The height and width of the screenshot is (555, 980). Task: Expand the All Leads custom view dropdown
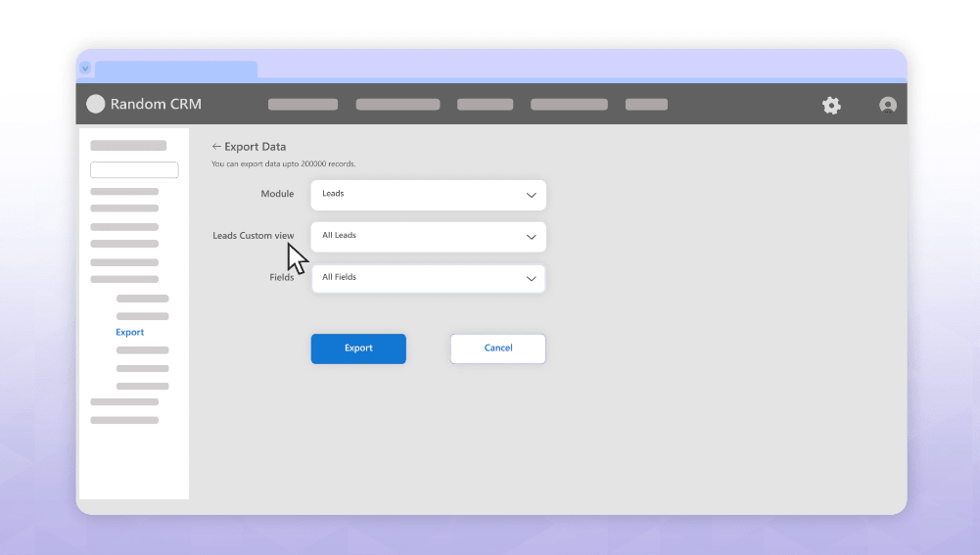point(428,237)
